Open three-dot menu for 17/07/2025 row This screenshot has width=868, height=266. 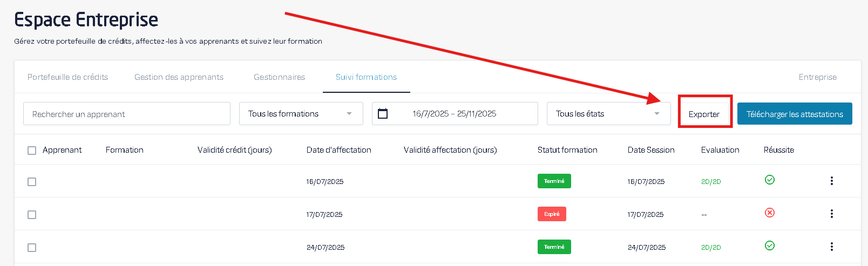tap(831, 214)
